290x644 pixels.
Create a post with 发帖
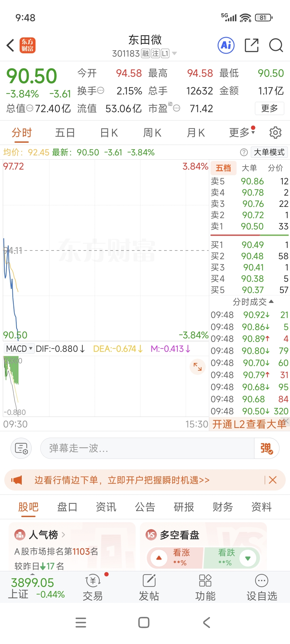click(149, 588)
